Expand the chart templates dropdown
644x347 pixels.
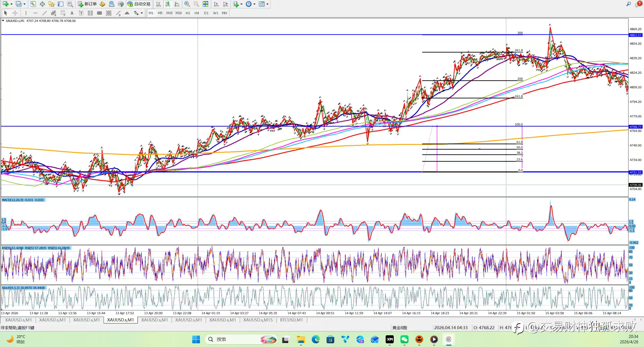(x=267, y=4)
